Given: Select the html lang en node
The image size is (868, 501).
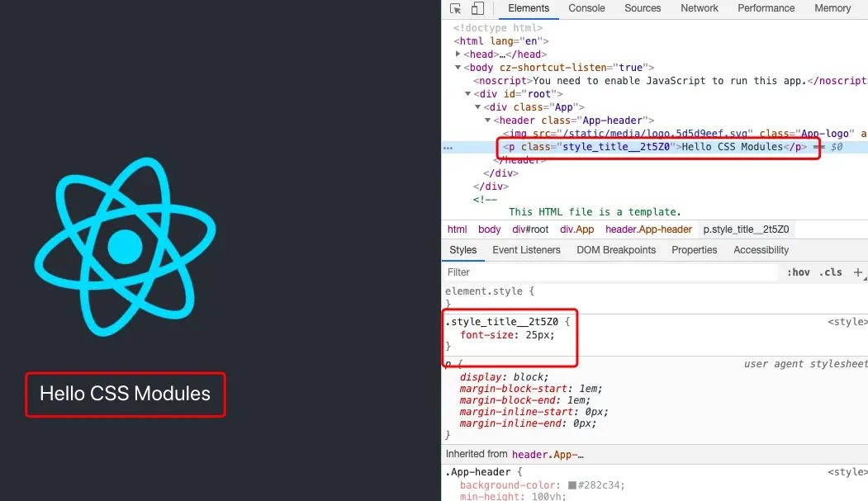Looking at the screenshot, I should pyautogui.click(x=501, y=41).
